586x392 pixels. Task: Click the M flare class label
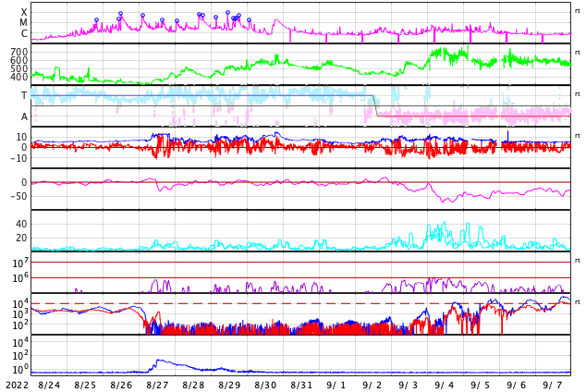(24, 23)
